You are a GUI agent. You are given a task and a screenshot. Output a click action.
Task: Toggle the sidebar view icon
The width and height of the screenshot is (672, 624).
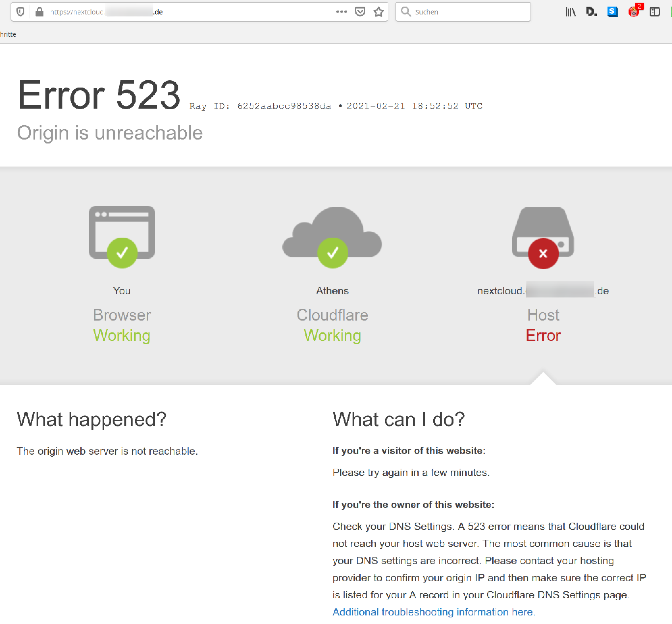655,12
